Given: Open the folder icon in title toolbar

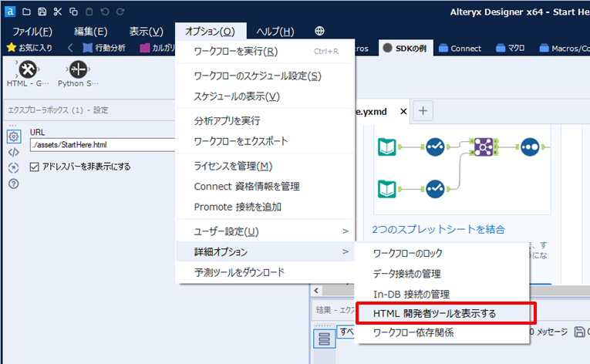Looking at the screenshot, I should (26, 12).
